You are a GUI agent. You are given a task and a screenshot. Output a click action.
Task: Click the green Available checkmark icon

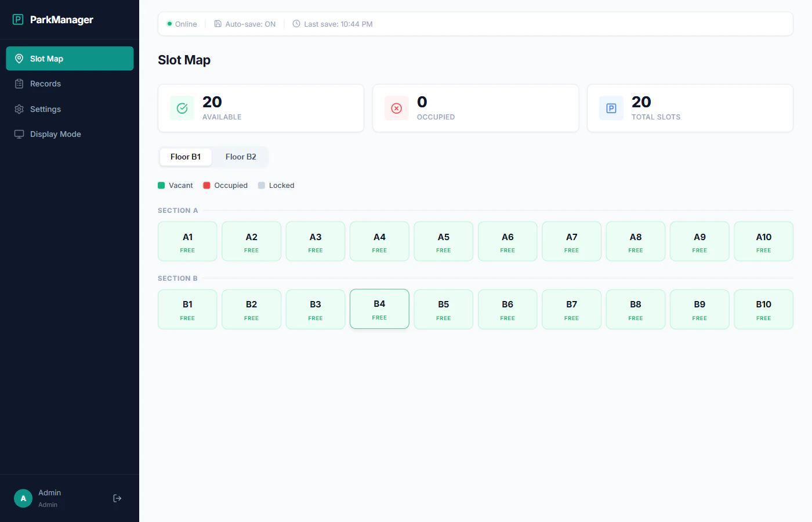pos(182,108)
